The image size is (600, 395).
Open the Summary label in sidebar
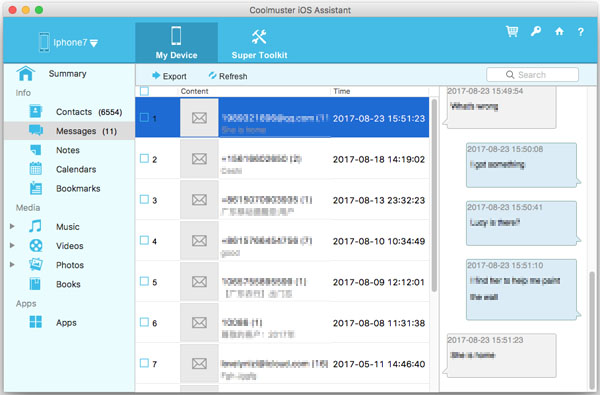point(67,73)
